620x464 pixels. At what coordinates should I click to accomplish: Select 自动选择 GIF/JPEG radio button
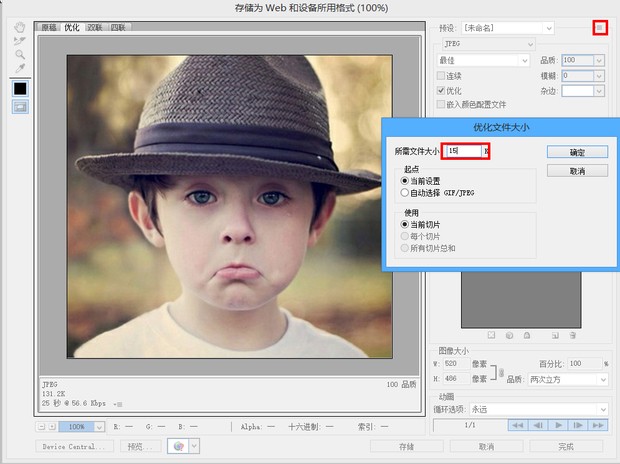click(404, 193)
